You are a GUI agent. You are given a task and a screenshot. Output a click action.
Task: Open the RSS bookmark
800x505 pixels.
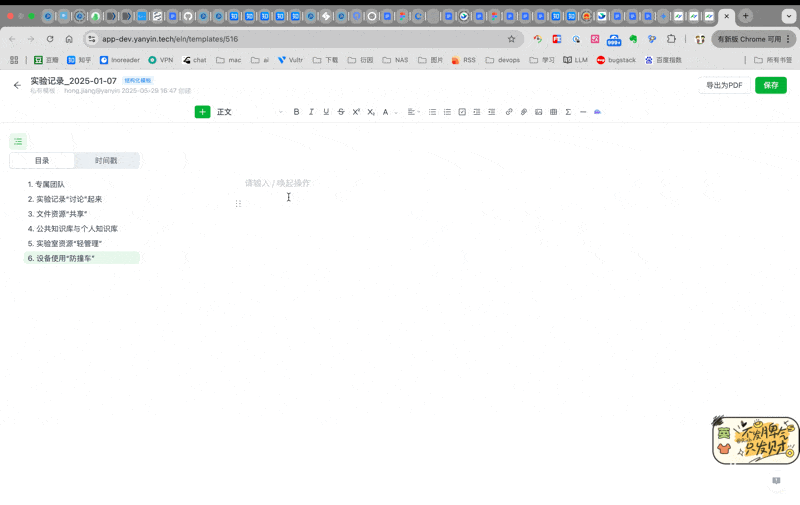(x=464, y=60)
